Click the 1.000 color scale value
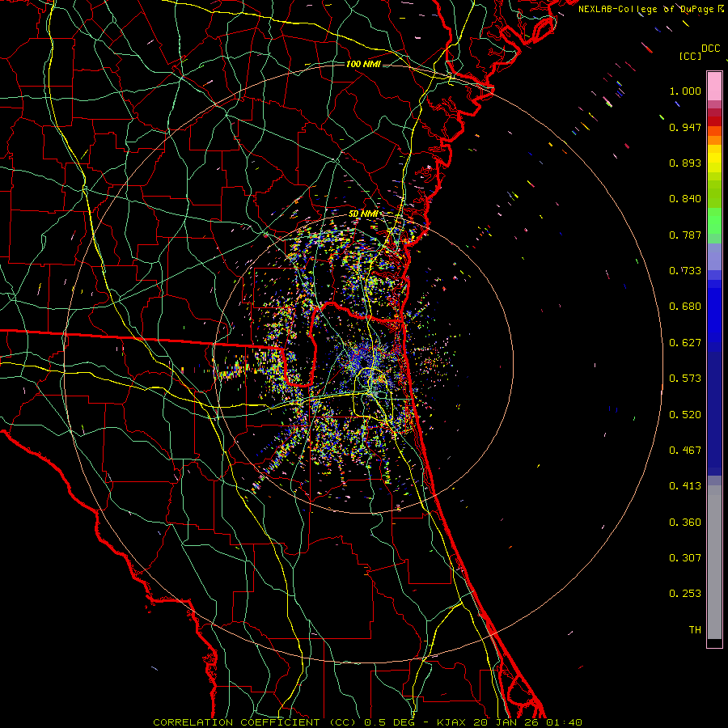This screenshot has width=728, height=728. pos(685,91)
